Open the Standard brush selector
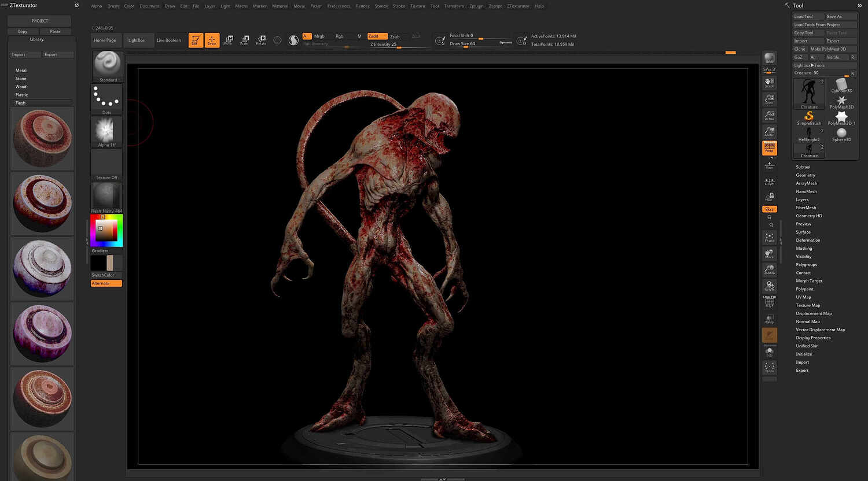The width and height of the screenshot is (868, 481). (106, 64)
